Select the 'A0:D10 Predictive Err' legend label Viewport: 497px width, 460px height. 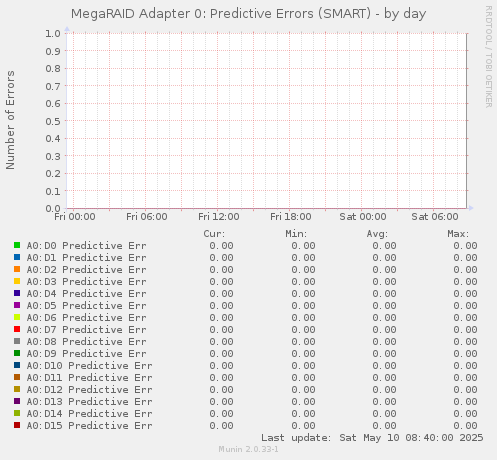[x=89, y=366]
